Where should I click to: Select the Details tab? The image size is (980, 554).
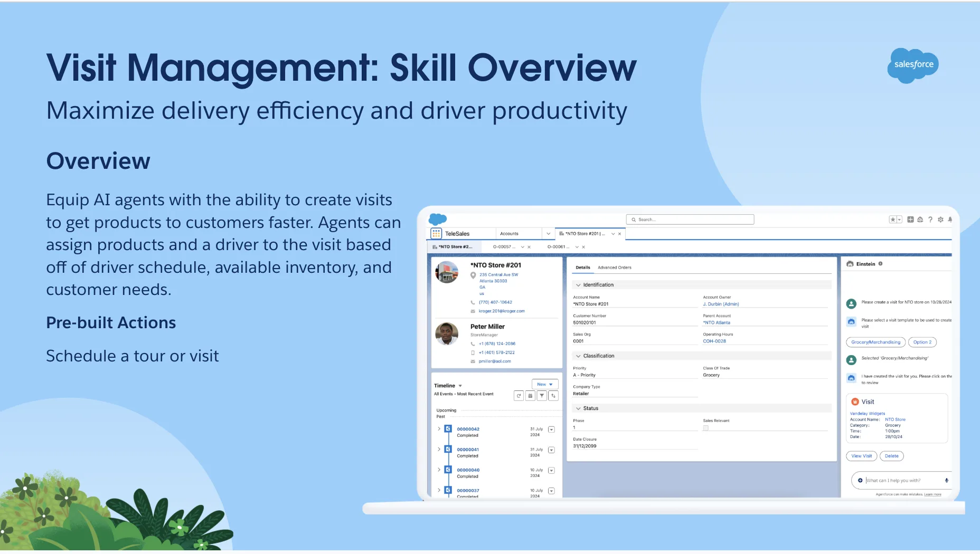point(583,268)
